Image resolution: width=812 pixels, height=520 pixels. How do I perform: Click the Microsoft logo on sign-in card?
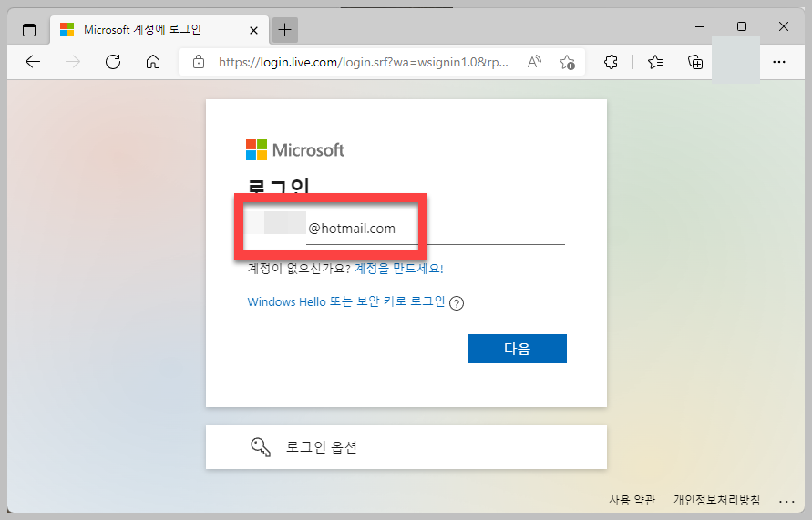click(x=295, y=149)
